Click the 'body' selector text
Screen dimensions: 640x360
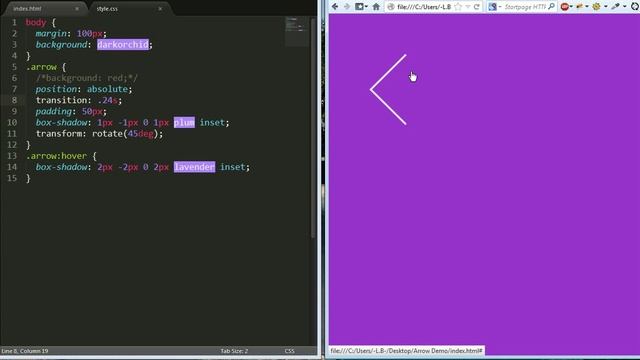tap(36, 22)
